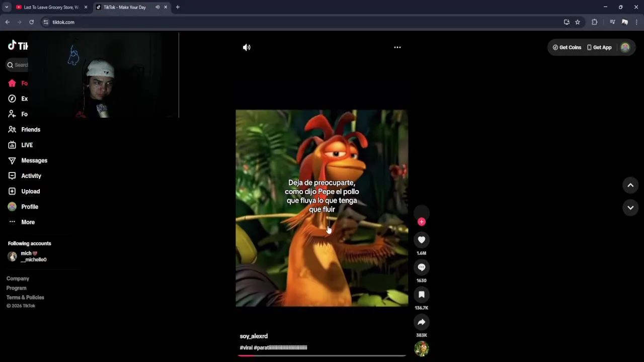The image size is (644, 362).
Task: Open the sound disc thumbnail at bottom right
Action: (422, 348)
